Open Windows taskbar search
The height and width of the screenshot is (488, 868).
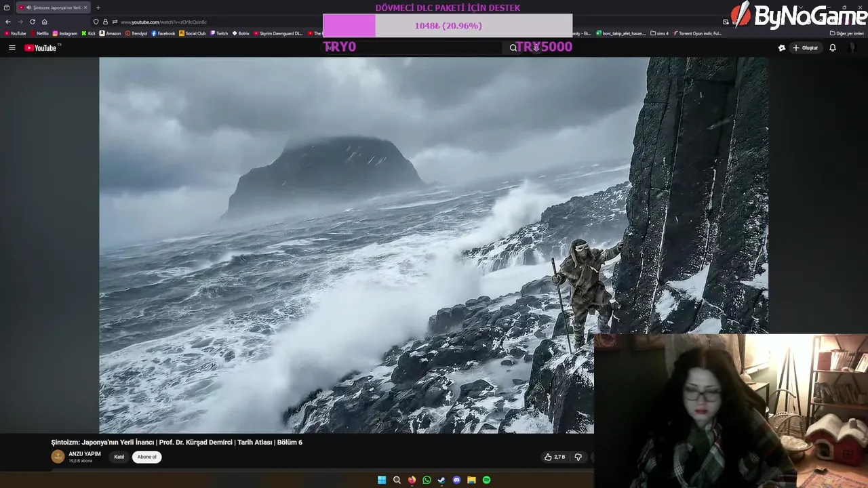pyautogui.click(x=397, y=480)
